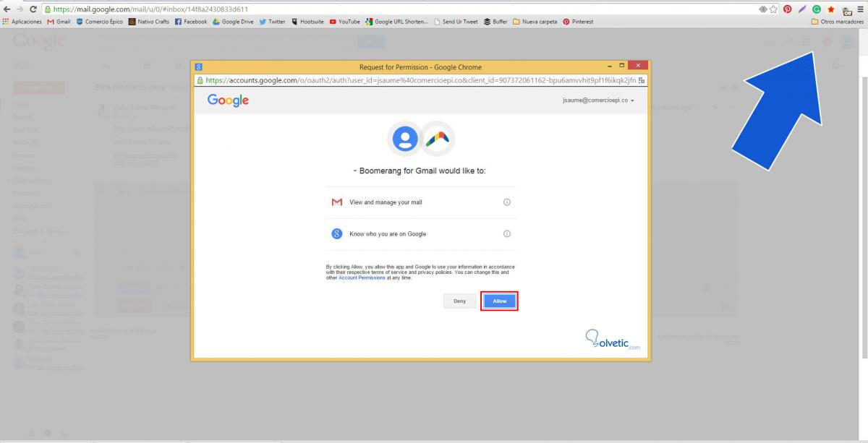This screenshot has height=443, width=868.
Task: Go back in Chrome browser
Action: tap(7, 9)
